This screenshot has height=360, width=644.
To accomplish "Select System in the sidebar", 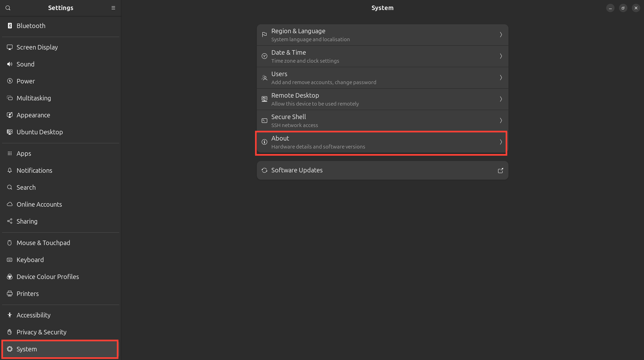I will (x=27, y=349).
